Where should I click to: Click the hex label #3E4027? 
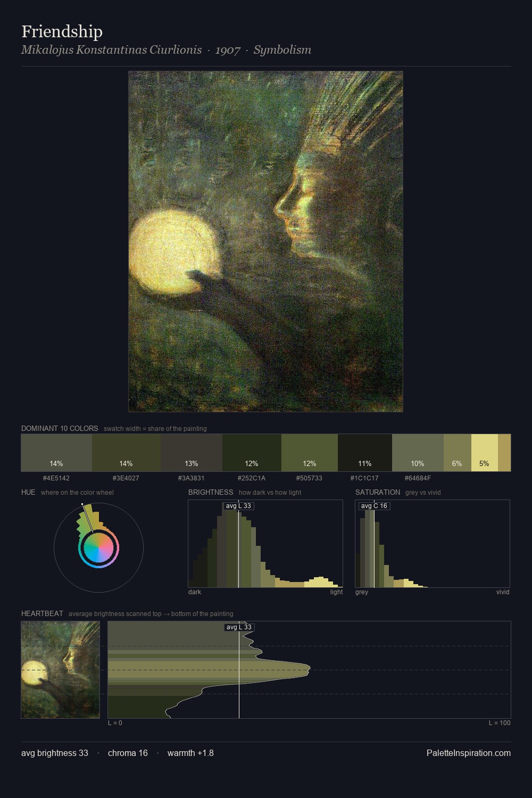[126, 478]
